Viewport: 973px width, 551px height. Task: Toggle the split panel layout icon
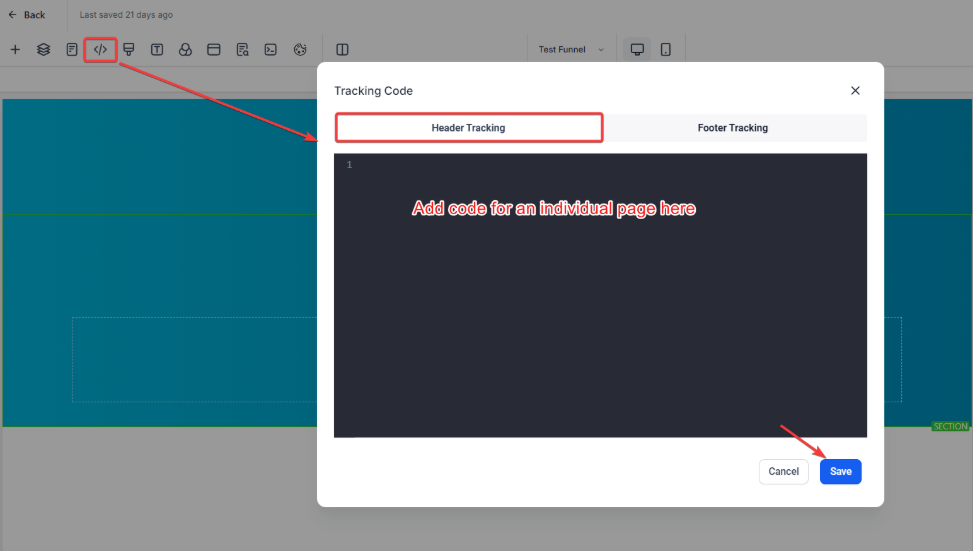342,49
